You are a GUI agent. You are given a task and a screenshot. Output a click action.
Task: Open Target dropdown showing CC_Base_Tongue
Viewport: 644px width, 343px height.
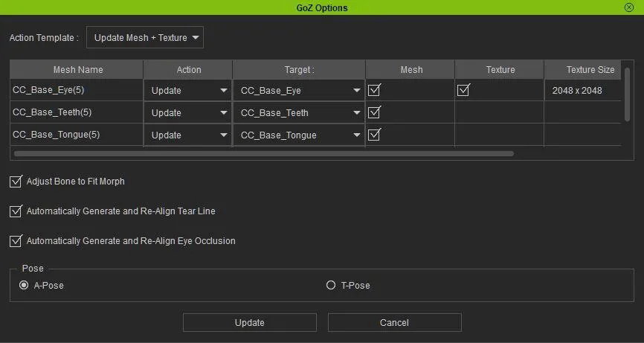click(x=299, y=135)
